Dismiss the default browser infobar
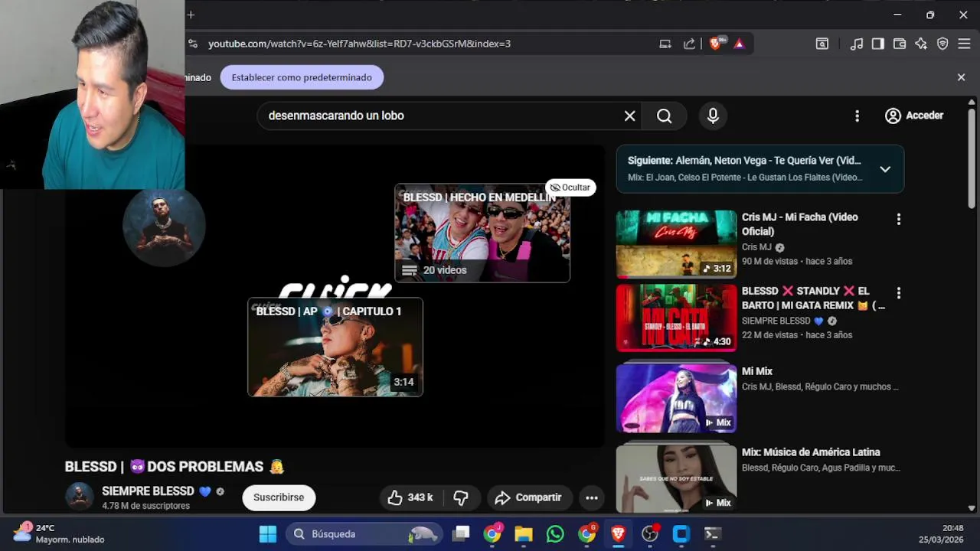 (962, 77)
